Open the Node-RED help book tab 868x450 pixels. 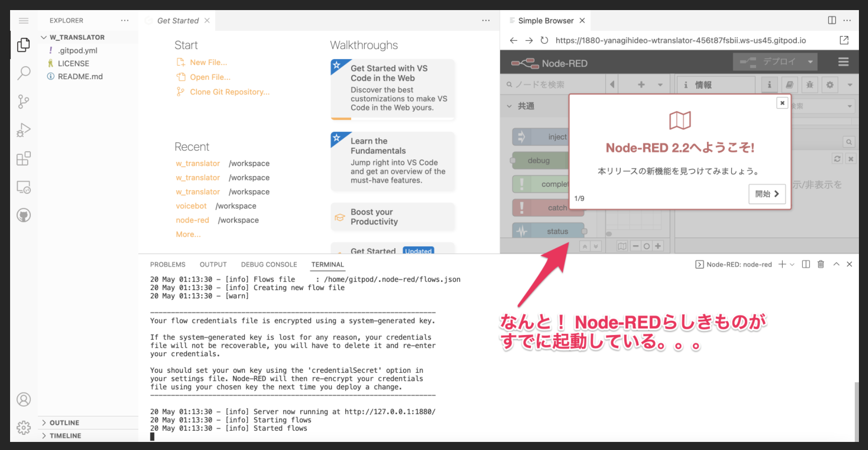click(x=789, y=85)
